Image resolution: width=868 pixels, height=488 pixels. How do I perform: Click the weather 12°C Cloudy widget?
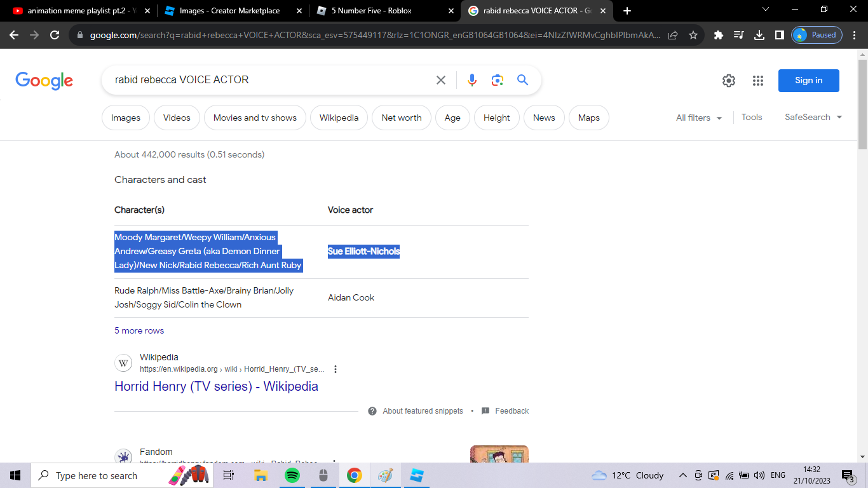pos(627,475)
